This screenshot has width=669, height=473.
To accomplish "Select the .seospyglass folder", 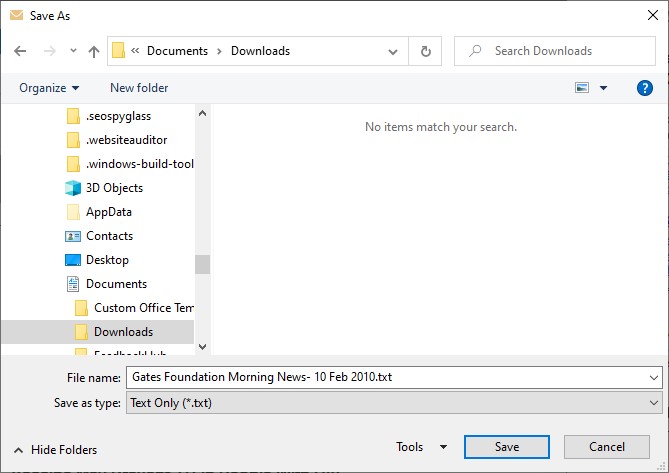I will [x=119, y=116].
